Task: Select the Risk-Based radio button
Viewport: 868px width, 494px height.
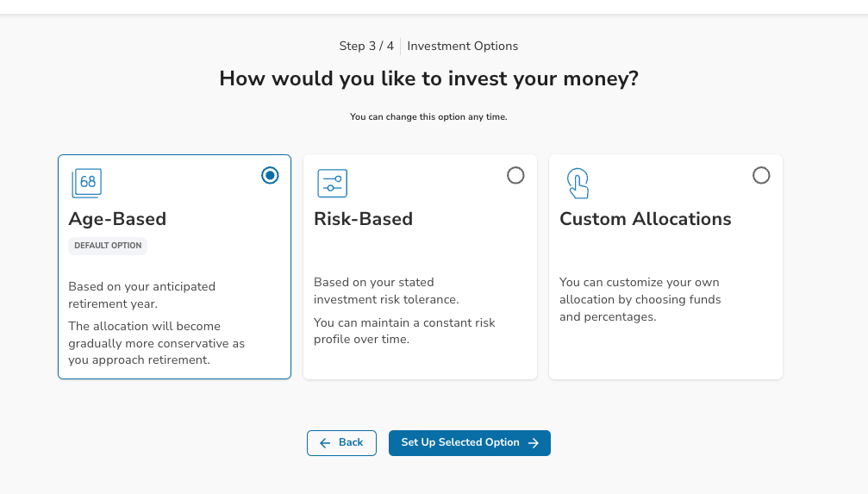Action: click(x=515, y=176)
